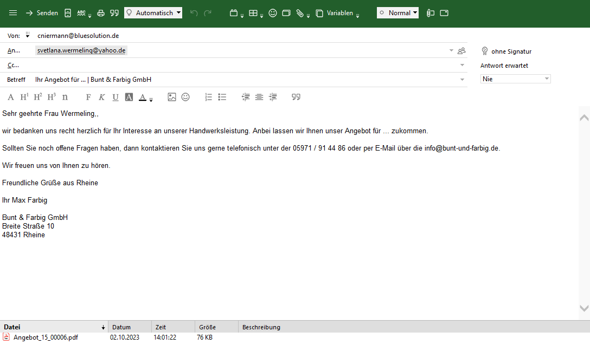Click the ohne Signatur button
Image resolution: width=590 pixels, height=364 pixels.
[506, 51]
